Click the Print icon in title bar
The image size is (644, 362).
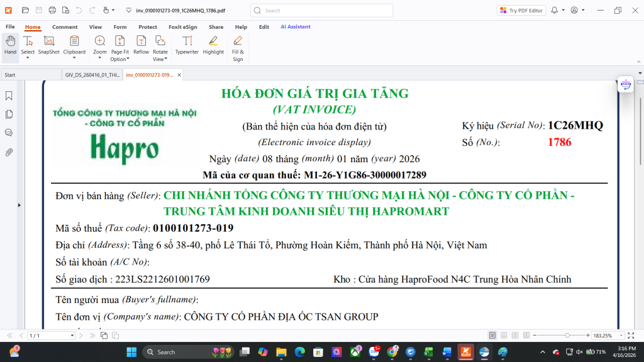52,11
